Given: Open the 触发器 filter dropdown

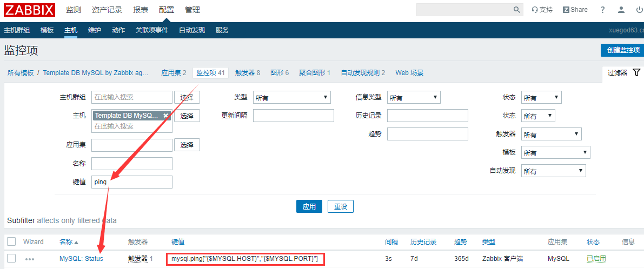Looking at the screenshot, I should coord(551,134).
